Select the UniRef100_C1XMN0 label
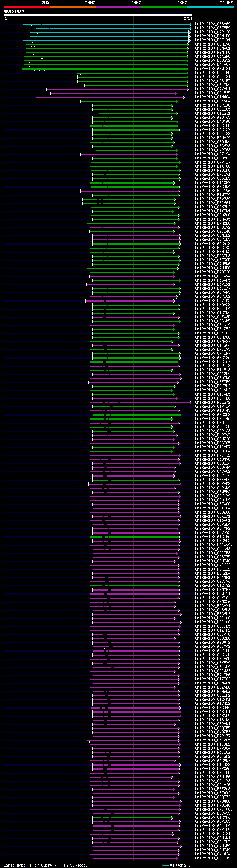The width and height of the screenshot is (237, 868). coord(213,818)
